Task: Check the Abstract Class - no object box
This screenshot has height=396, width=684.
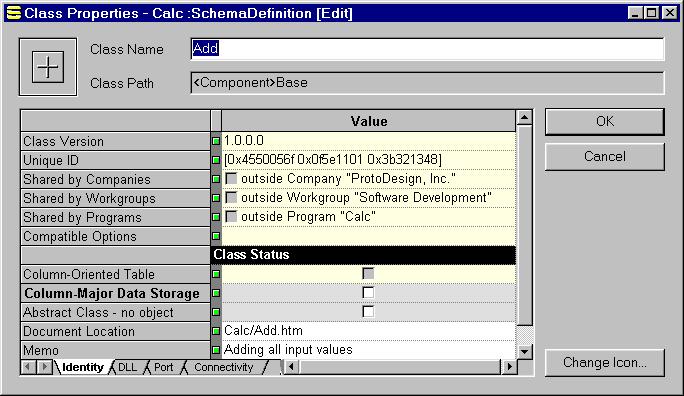Action: (368, 311)
